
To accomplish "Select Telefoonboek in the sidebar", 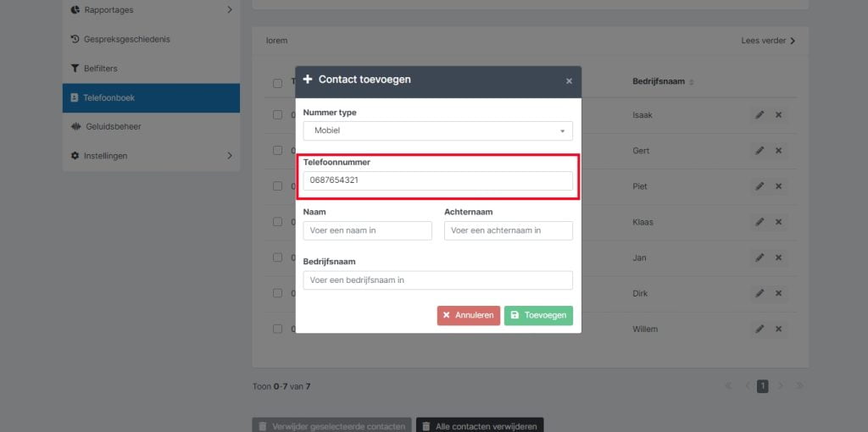I will coord(151,98).
